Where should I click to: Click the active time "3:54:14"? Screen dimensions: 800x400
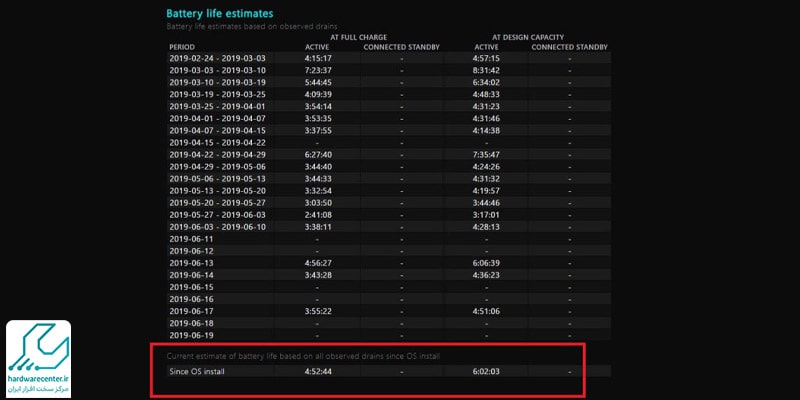click(x=318, y=107)
